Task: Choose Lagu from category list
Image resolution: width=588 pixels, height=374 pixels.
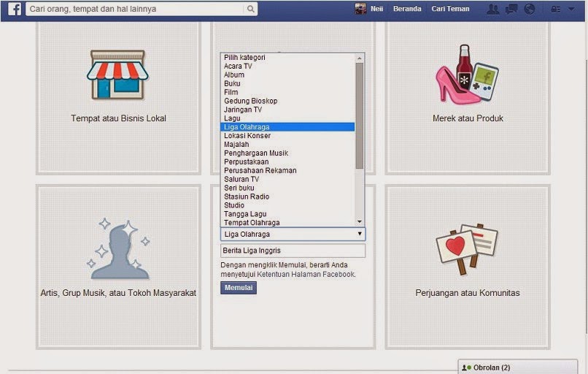Action: pyautogui.click(x=287, y=118)
